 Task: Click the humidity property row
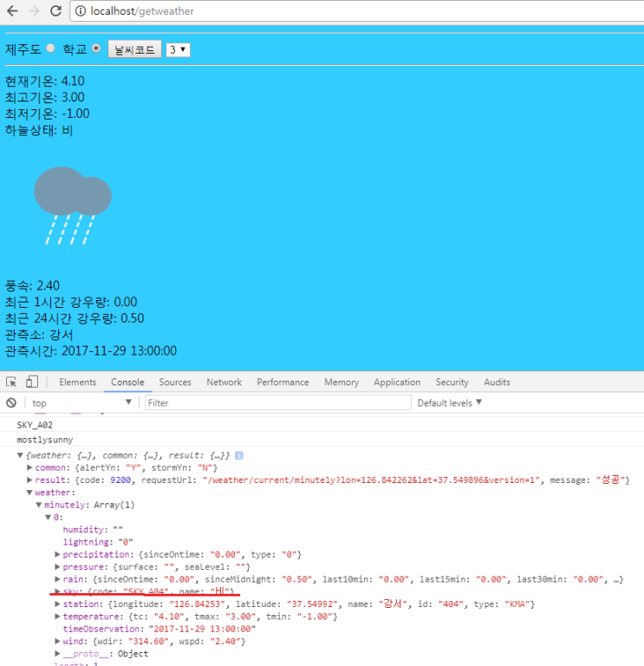pyautogui.click(x=93, y=530)
